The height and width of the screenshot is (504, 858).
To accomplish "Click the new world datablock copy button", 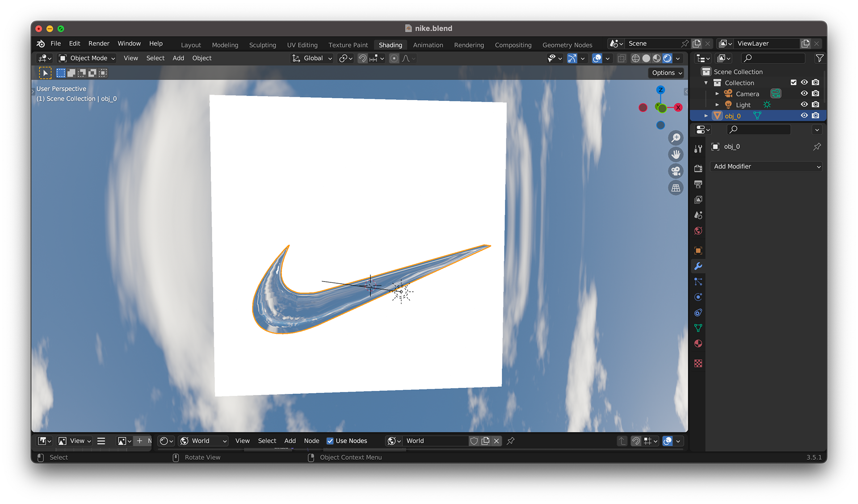I will click(485, 441).
